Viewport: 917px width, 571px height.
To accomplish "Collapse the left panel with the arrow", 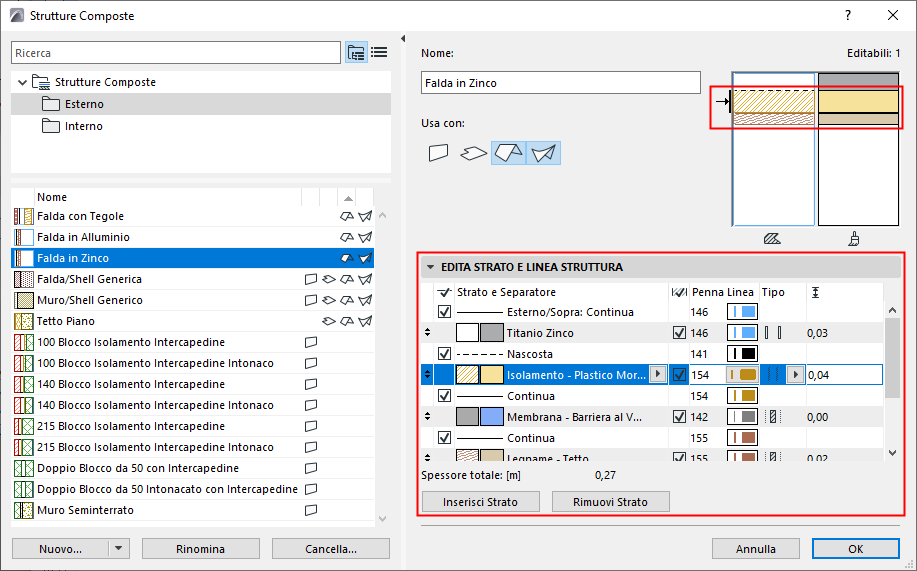I will 403,39.
